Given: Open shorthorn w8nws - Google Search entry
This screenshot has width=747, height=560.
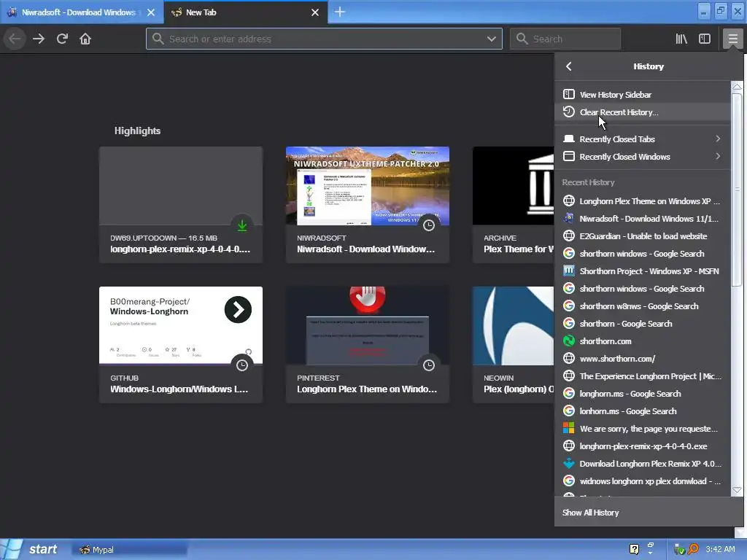Looking at the screenshot, I should [643, 306].
